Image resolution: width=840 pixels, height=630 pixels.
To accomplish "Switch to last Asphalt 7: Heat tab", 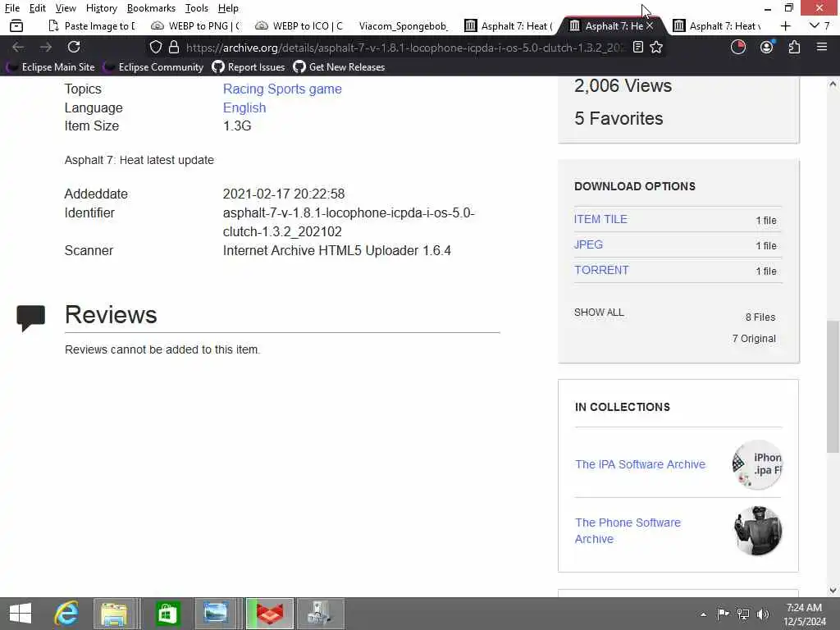I will 716,25.
